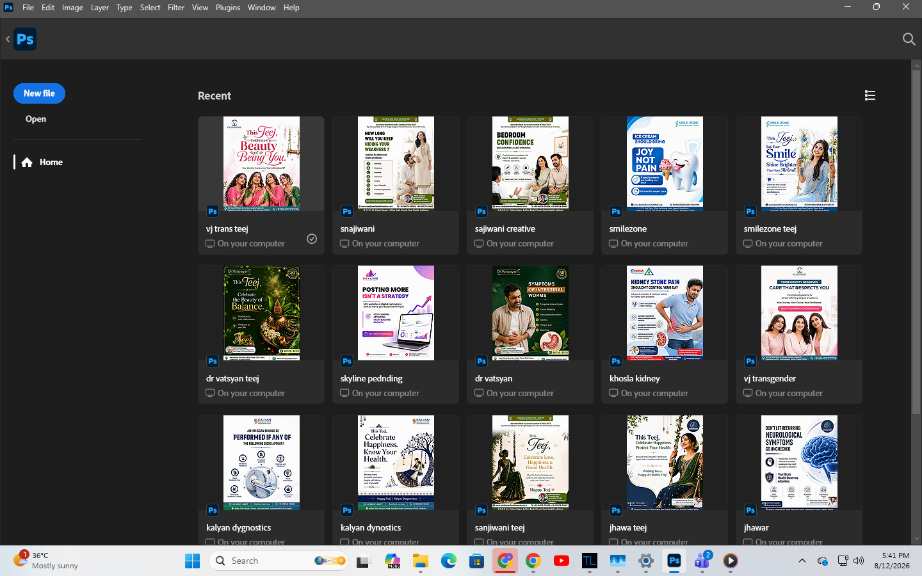Click the Open button in sidebar
The image size is (922, 576).
(x=35, y=119)
